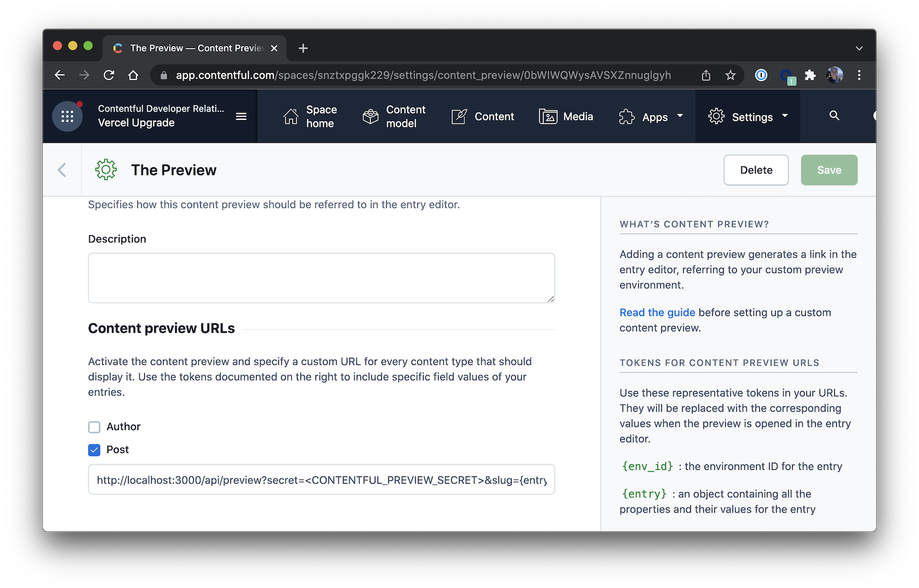Click the search magnifier icon in navbar
Image resolution: width=919 pixels, height=588 pixels.
(834, 115)
